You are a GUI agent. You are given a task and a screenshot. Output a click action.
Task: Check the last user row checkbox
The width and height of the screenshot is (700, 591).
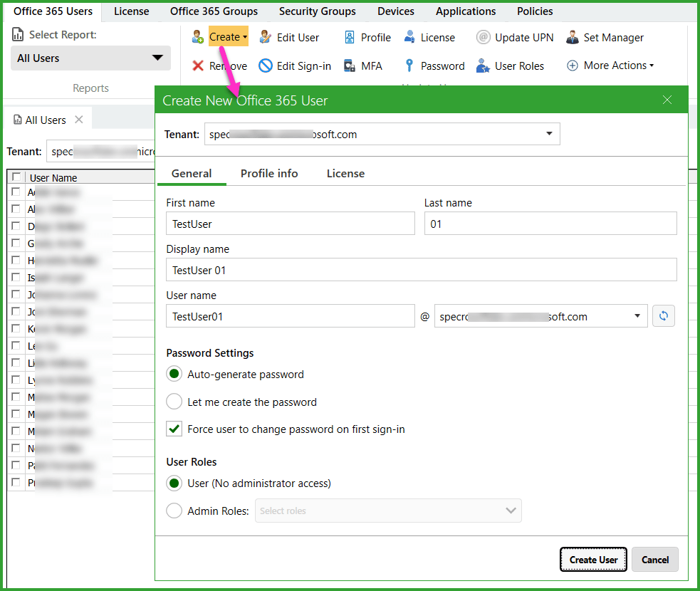pyautogui.click(x=16, y=482)
